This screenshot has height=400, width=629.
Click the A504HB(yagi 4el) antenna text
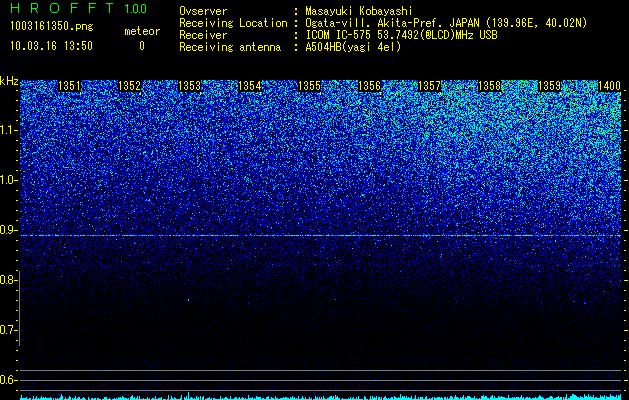pyautogui.click(x=353, y=47)
